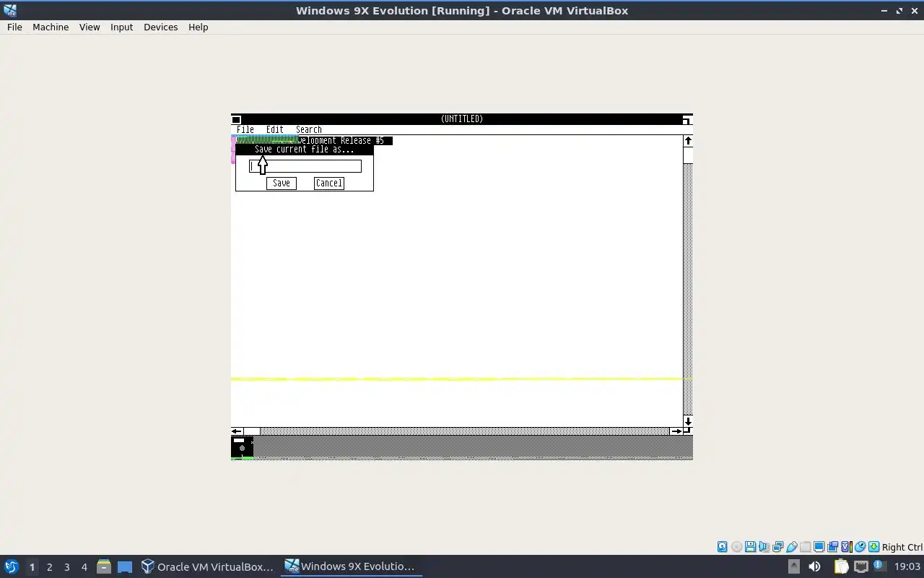Click the horizontal scrollbar left arrow

tap(237, 431)
